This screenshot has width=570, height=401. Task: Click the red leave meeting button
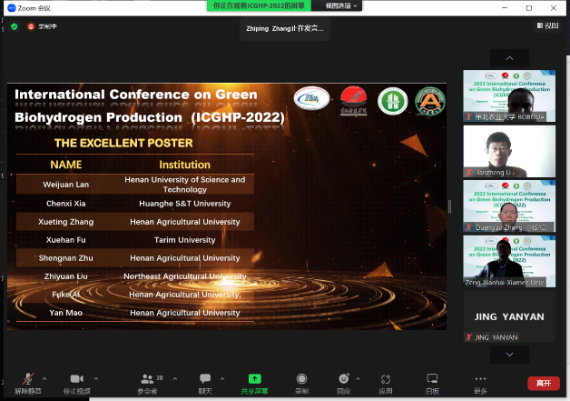point(543,383)
